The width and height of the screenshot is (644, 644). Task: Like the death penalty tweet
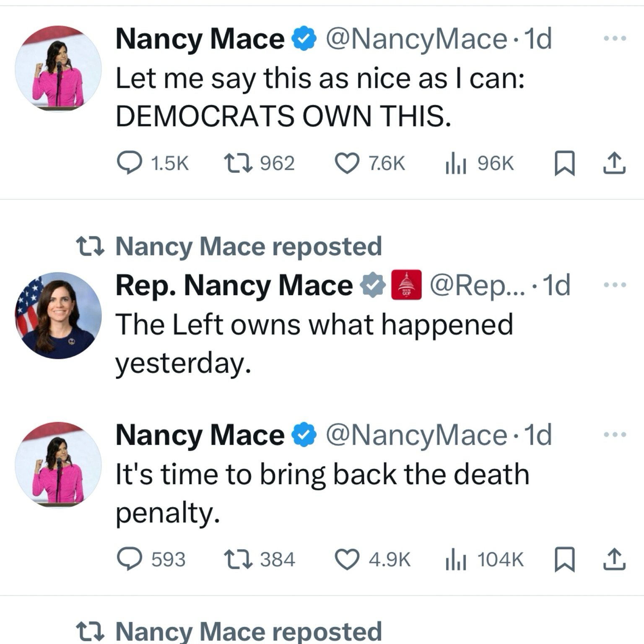(347, 559)
